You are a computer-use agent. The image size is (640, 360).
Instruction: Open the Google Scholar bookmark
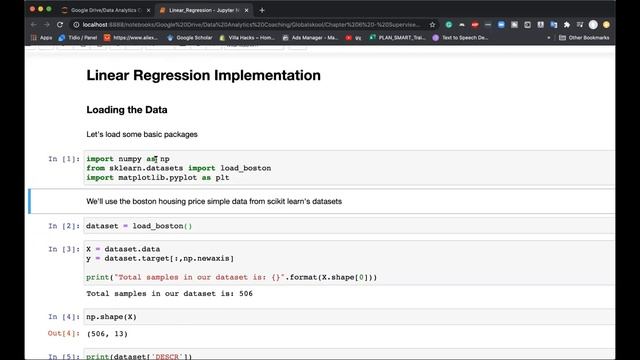(190, 38)
